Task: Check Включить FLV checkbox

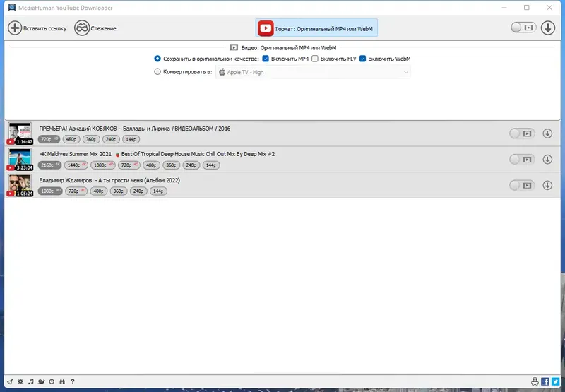Action: (x=315, y=59)
